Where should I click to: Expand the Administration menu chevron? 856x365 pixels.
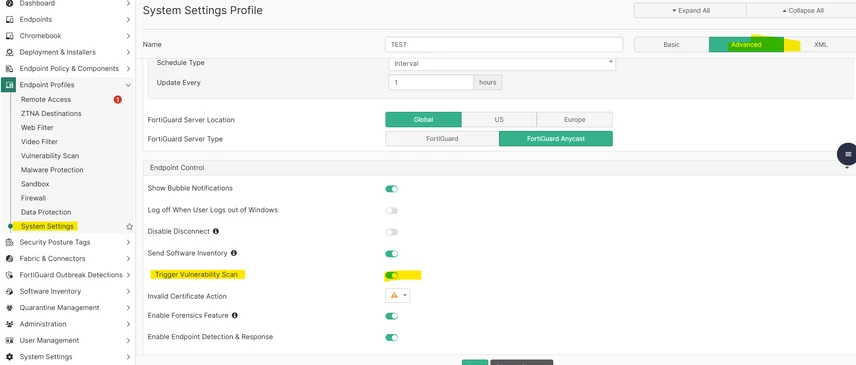[128, 324]
